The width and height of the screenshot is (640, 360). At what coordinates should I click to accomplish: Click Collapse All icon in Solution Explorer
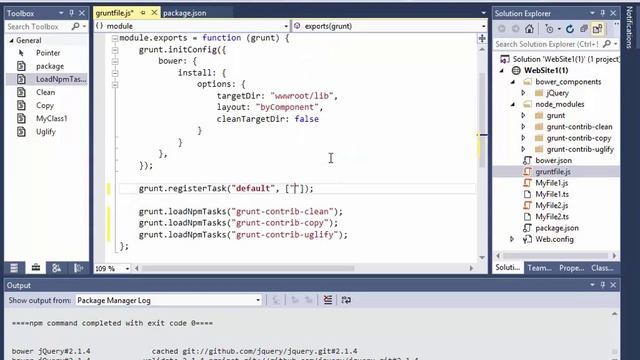click(x=584, y=29)
